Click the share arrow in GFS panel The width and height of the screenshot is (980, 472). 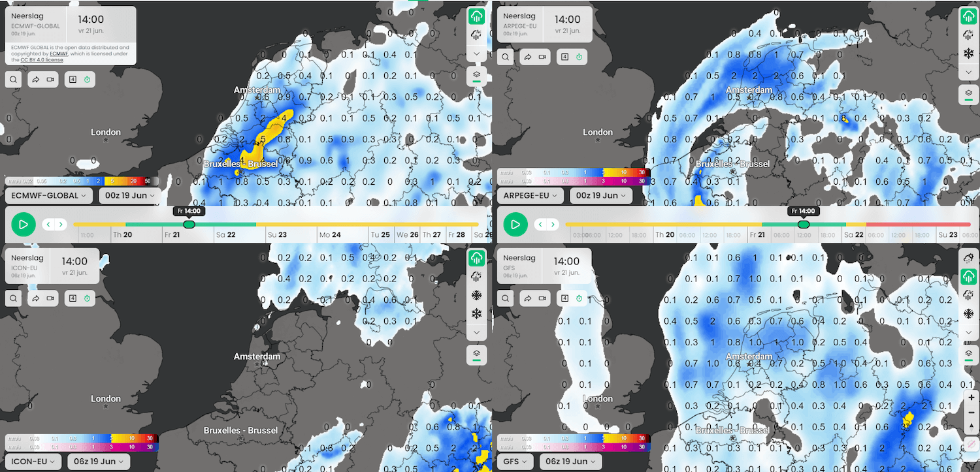528,298
